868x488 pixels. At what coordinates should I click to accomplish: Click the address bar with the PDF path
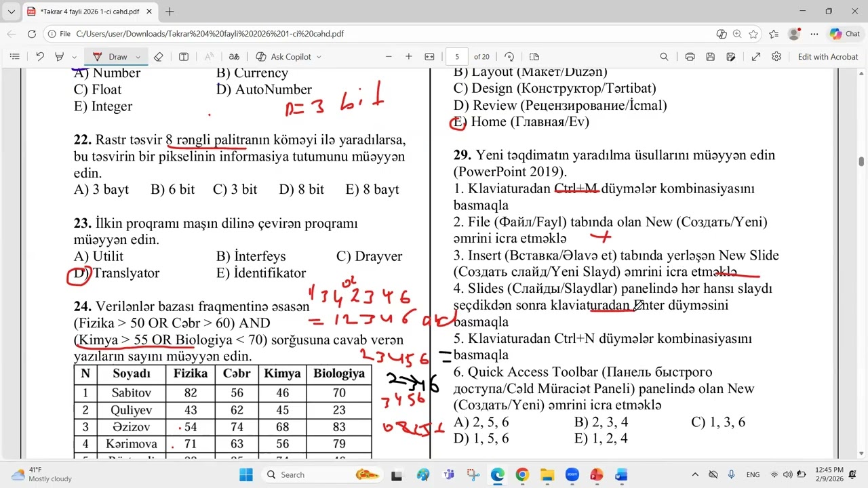tap(380, 34)
